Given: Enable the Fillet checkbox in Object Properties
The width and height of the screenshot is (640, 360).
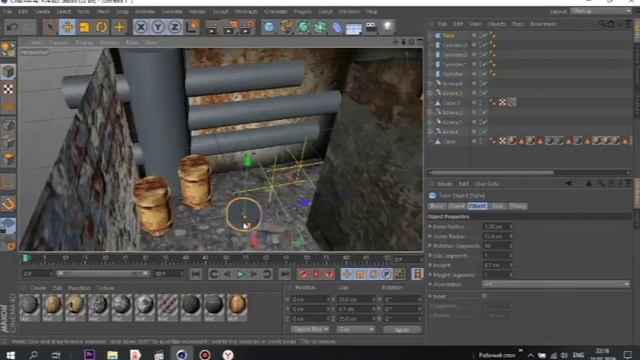Looking at the screenshot, I should [484, 296].
